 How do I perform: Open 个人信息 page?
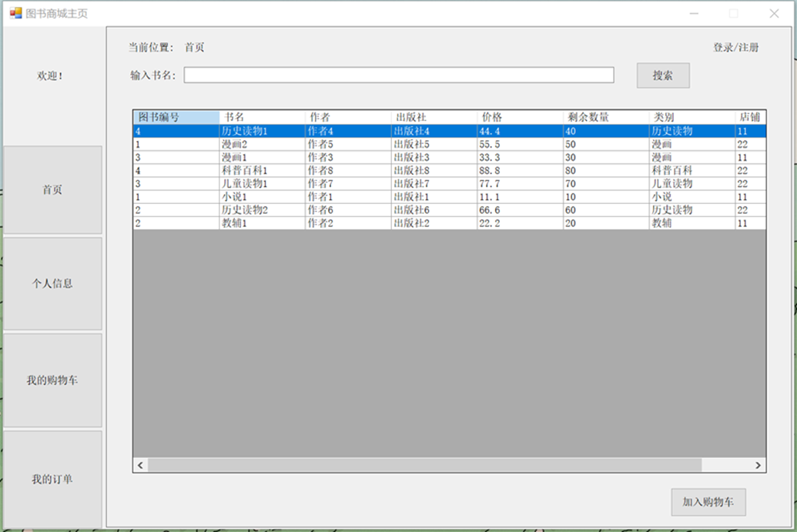coord(52,283)
